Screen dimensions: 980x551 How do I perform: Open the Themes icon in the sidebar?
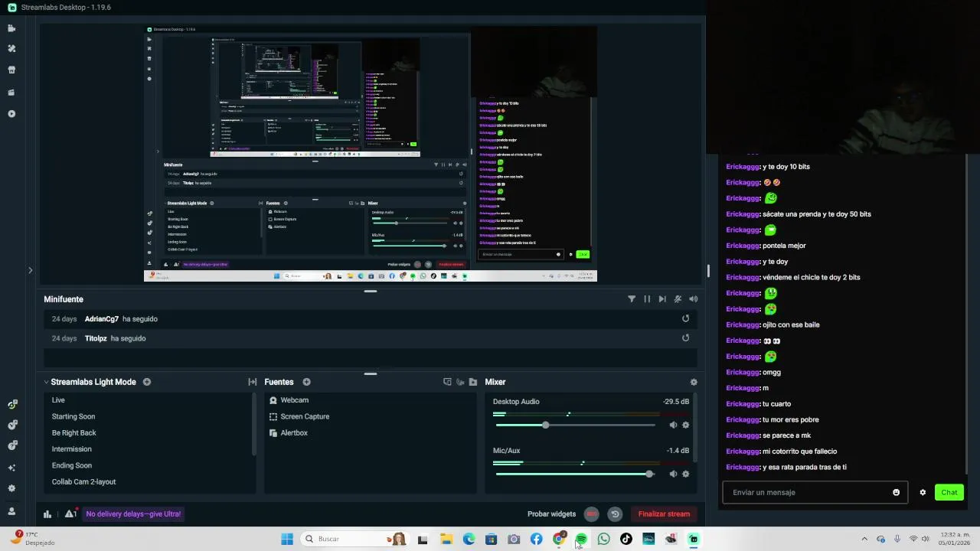click(x=11, y=48)
